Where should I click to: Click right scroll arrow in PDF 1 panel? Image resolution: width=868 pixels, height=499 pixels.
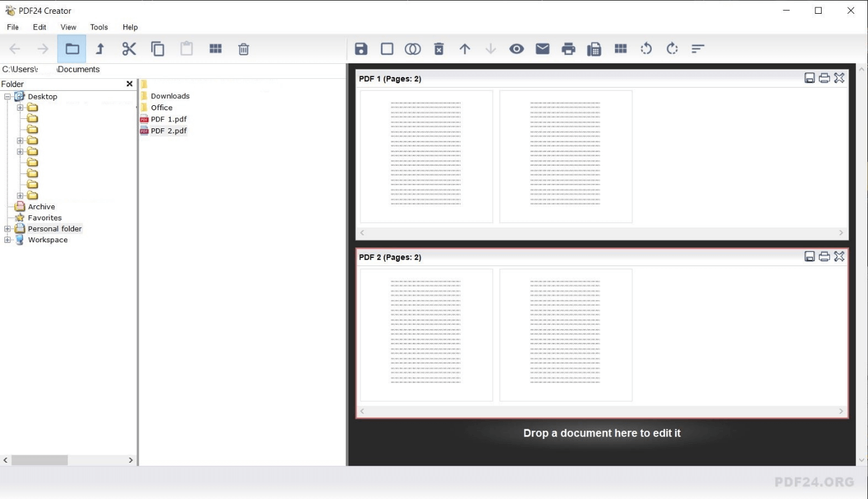(x=841, y=233)
